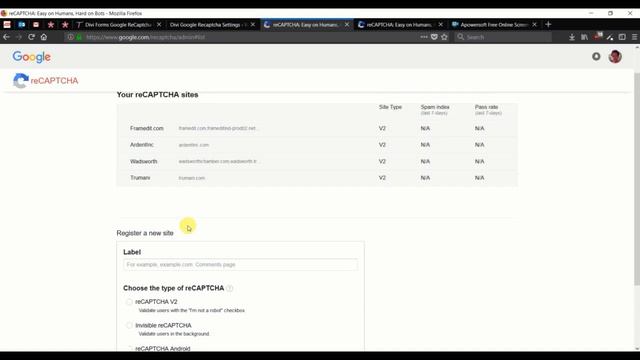The width and height of the screenshot is (640, 360).
Task: Click the green secure padlock icon
Action: click(79, 37)
